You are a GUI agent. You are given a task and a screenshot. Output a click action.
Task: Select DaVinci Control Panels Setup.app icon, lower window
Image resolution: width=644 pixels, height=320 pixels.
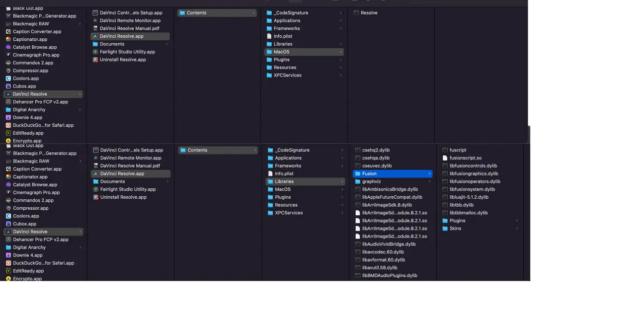(x=96, y=150)
